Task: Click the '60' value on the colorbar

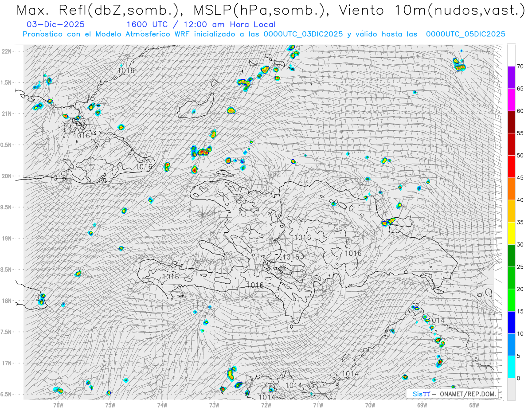Action: 520,111
